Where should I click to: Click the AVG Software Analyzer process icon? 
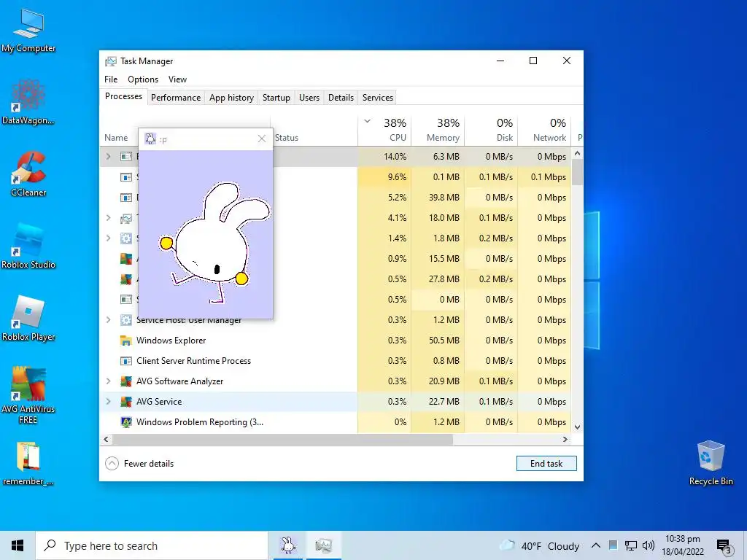click(125, 381)
